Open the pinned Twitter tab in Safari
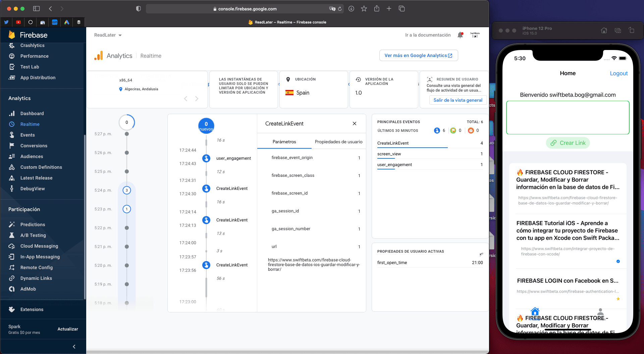Image resolution: width=644 pixels, height=354 pixels. (6, 22)
